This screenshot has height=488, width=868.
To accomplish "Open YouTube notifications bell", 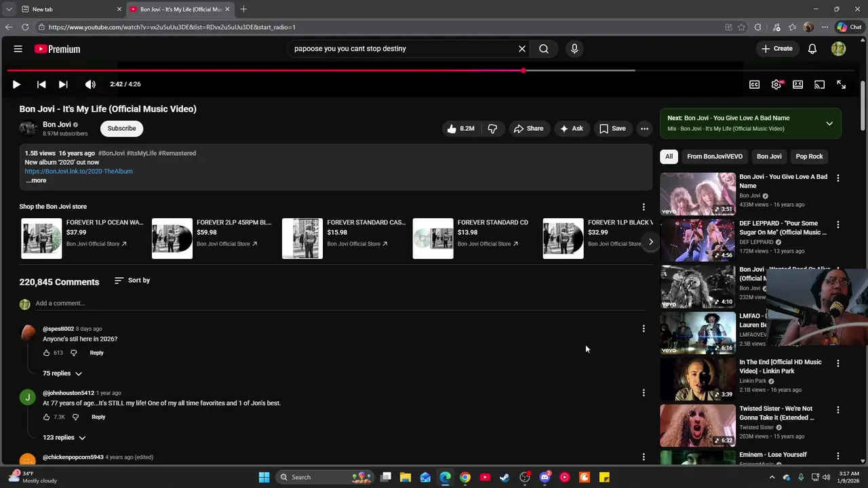I will [812, 49].
